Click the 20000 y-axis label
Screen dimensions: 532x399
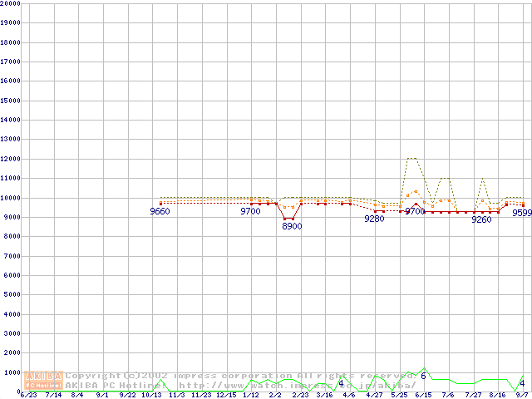point(11,3)
